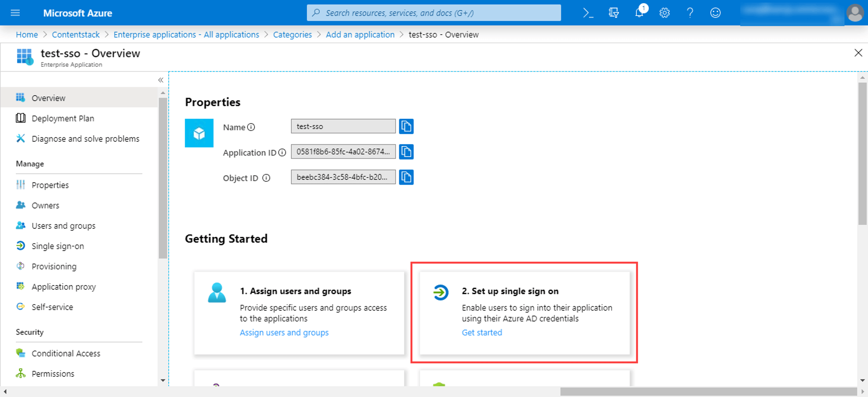Click the Get started link
Viewport: 868px width, 397px height.
[x=481, y=333]
